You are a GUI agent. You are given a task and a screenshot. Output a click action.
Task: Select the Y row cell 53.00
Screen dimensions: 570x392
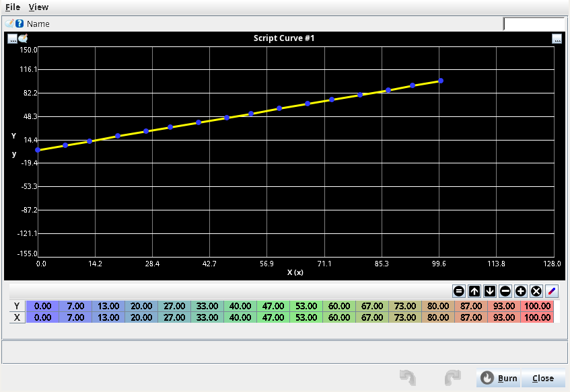(x=306, y=306)
